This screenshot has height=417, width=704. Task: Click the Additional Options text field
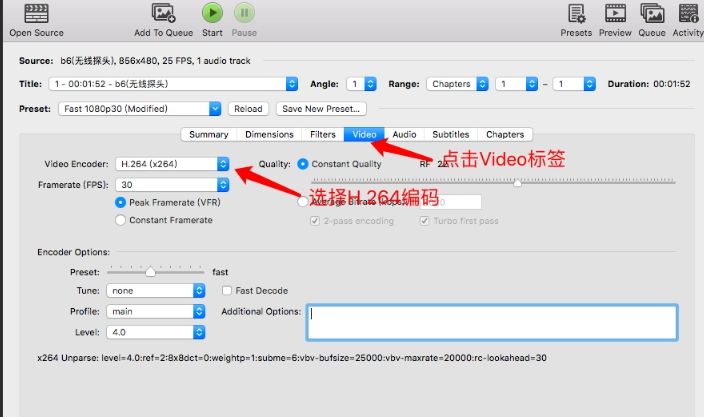tap(492, 322)
